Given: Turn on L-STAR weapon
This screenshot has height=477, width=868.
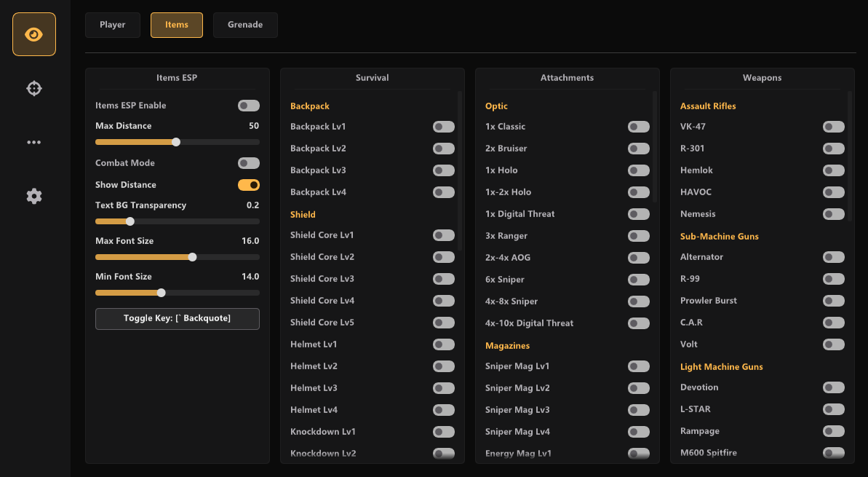Looking at the screenshot, I should [833, 409].
